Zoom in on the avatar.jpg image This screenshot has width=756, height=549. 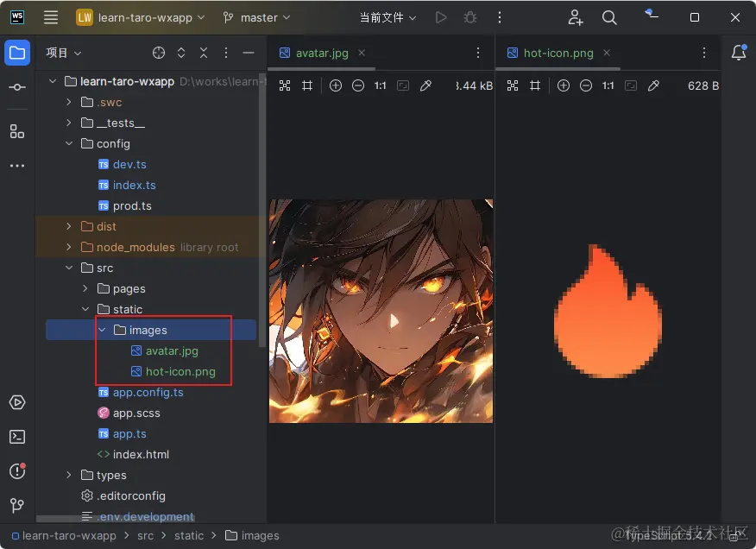coord(336,85)
